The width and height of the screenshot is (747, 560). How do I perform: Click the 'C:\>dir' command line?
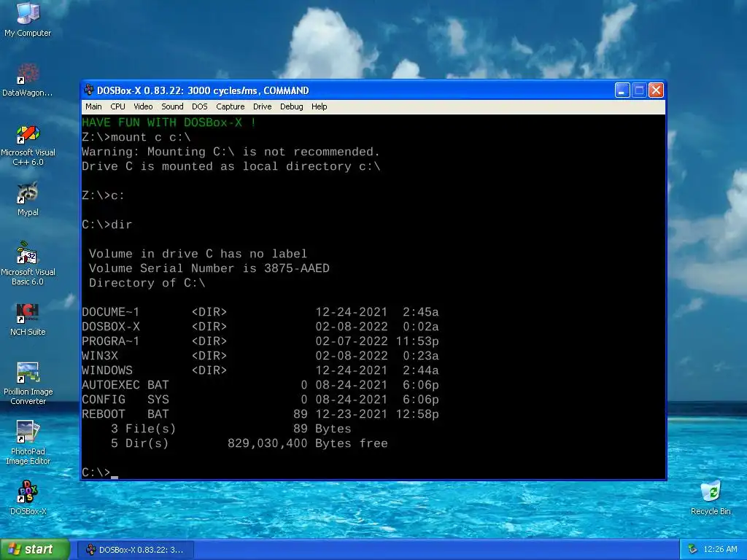tap(107, 225)
